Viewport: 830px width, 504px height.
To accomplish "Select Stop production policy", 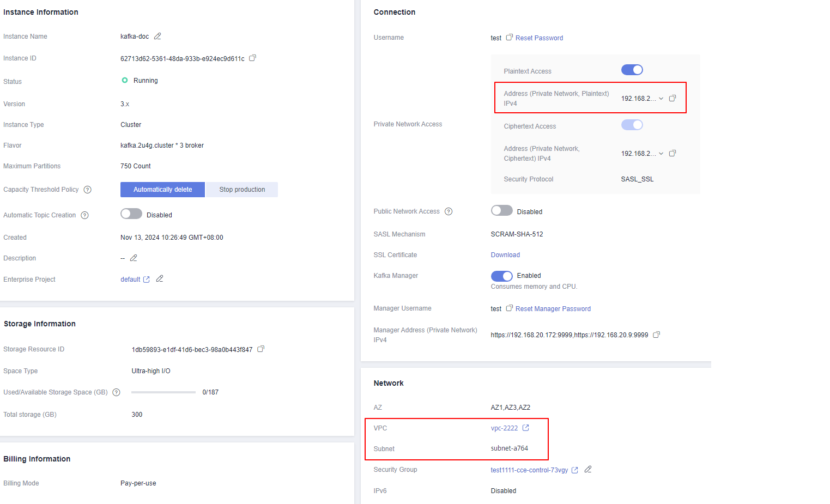I will coord(242,190).
